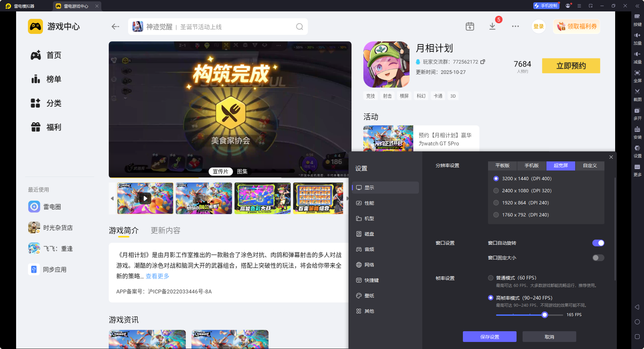644x349 pixels.
Task: Toggle 窗口固定大小 switch
Action: click(598, 258)
